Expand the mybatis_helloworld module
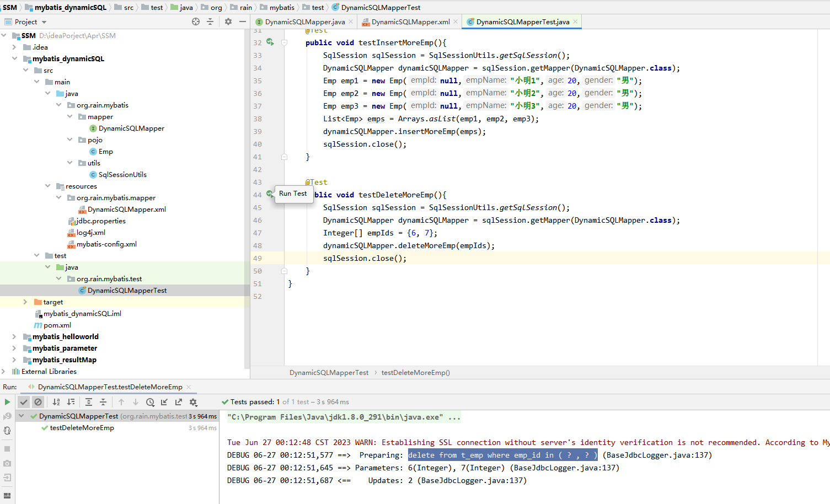 click(x=15, y=336)
